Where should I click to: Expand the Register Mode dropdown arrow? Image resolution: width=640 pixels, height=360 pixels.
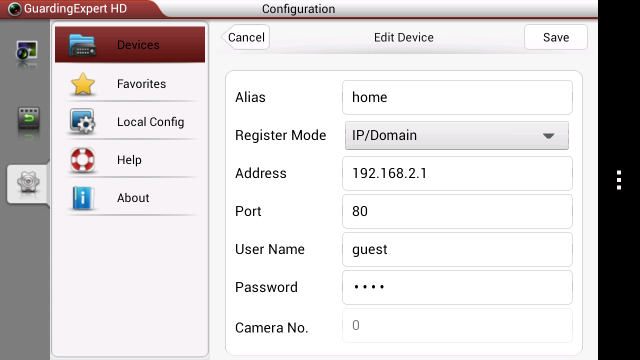549,136
